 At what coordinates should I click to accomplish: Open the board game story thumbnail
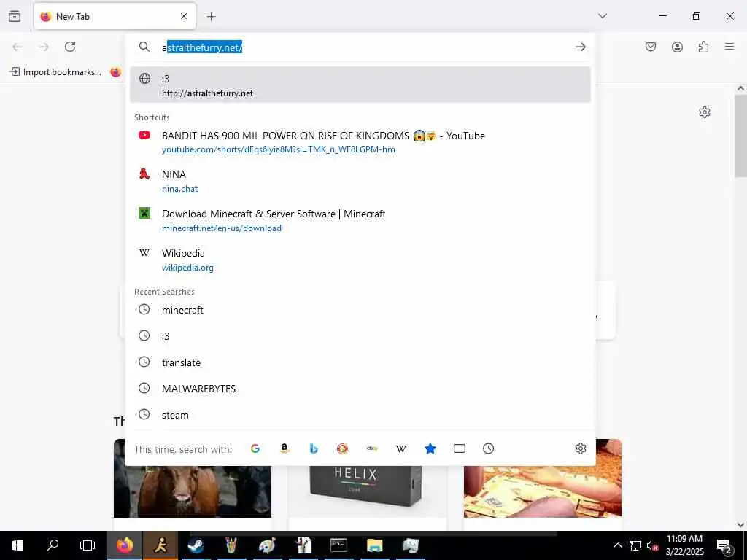point(543,478)
